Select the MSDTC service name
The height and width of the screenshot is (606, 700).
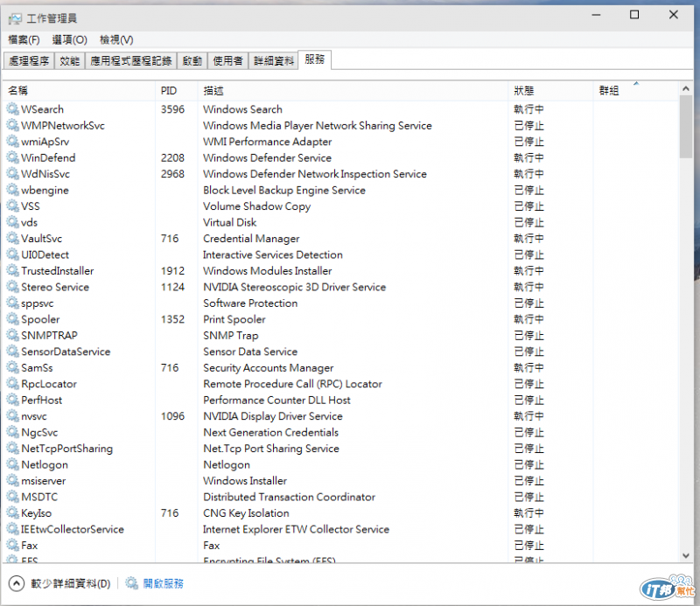tap(39, 497)
